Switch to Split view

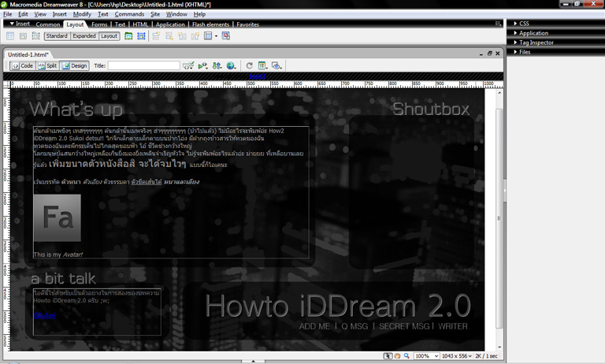[47, 66]
